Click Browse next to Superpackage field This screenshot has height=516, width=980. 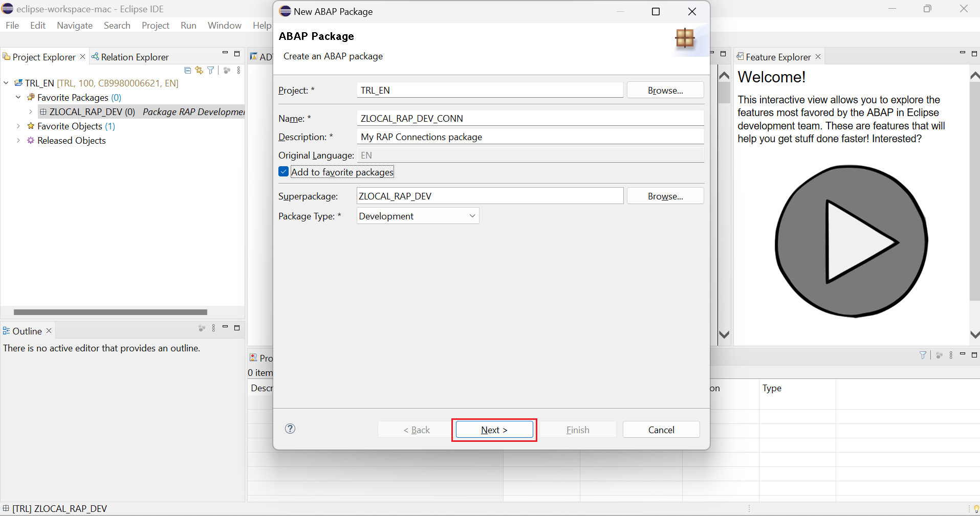tap(665, 196)
